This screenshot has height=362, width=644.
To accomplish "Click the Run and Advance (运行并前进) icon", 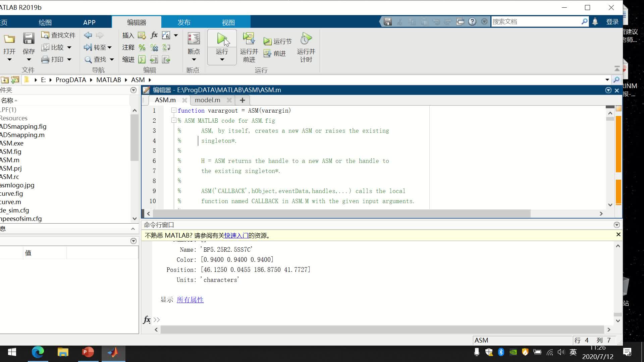I will tap(249, 39).
